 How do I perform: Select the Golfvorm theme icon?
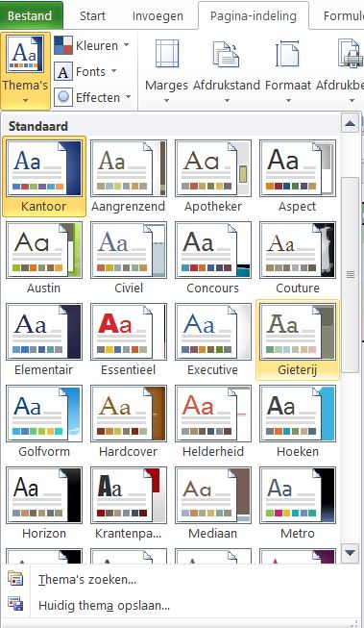coord(44,414)
